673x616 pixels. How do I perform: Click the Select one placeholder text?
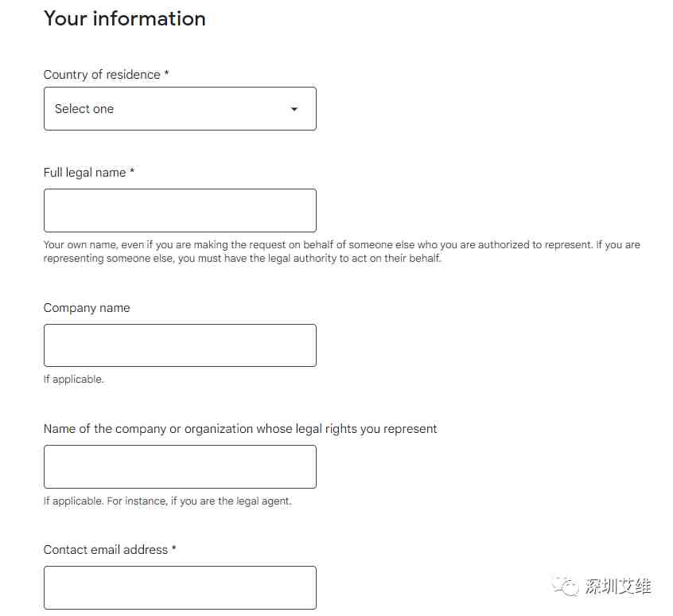pos(84,108)
